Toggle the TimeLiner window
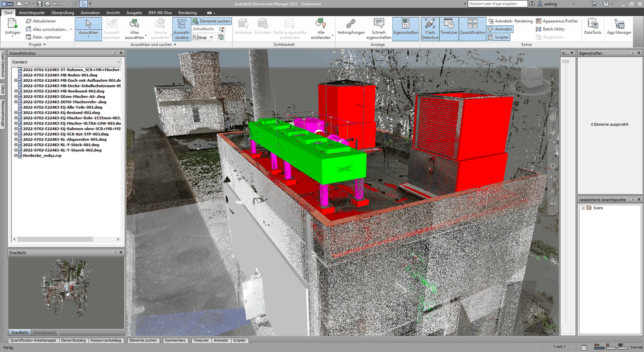Image resolution: width=644 pixels, height=352 pixels. tap(449, 29)
